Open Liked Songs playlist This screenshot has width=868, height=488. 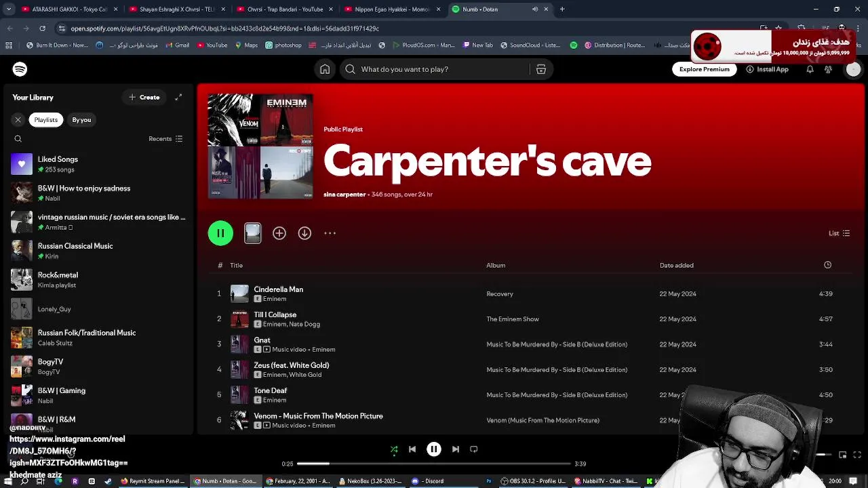pos(98,164)
